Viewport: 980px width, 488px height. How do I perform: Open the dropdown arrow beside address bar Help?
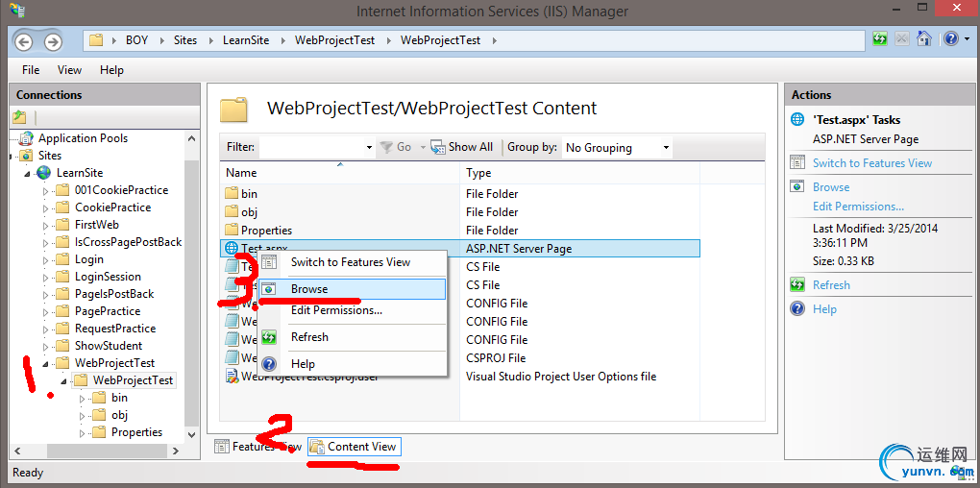(967, 39)
